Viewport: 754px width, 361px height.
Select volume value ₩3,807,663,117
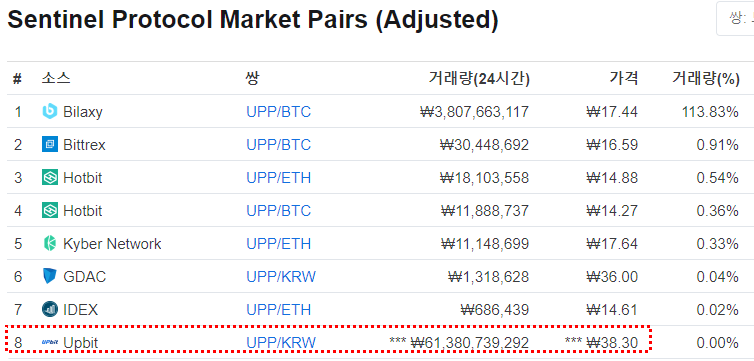click(x=475, y=112)
